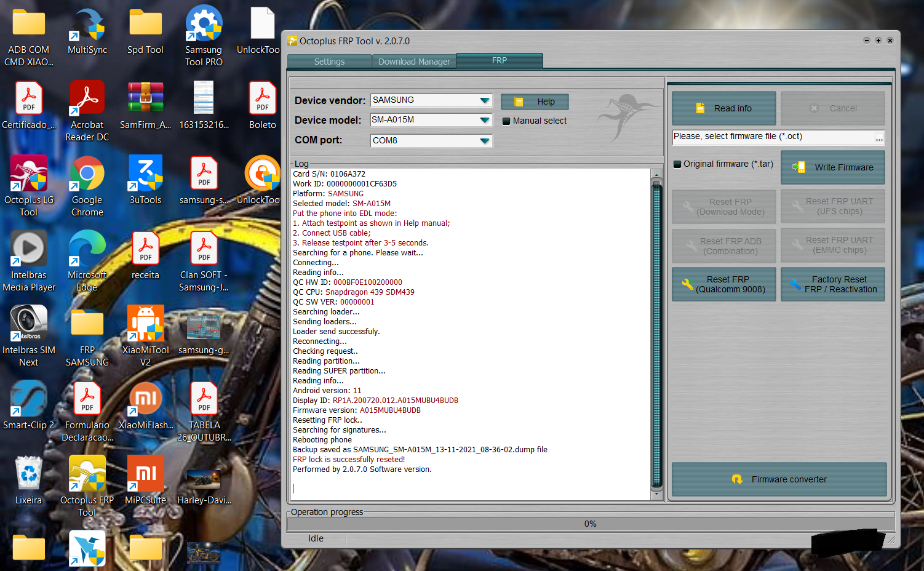Expand the COM port dropdown
The width and height of the screenshot is (924, 571).
[x=485, y=141]
